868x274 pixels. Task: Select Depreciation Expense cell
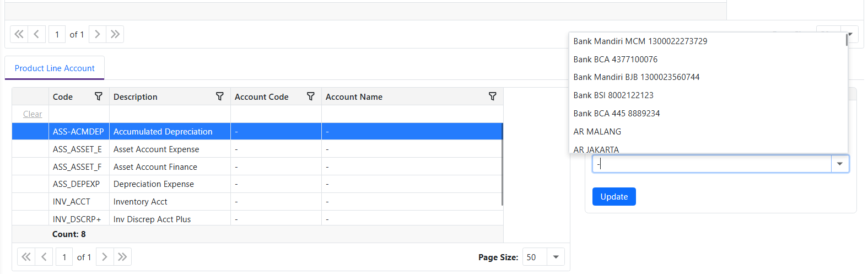pyautogui.click(x=170, y=184)
